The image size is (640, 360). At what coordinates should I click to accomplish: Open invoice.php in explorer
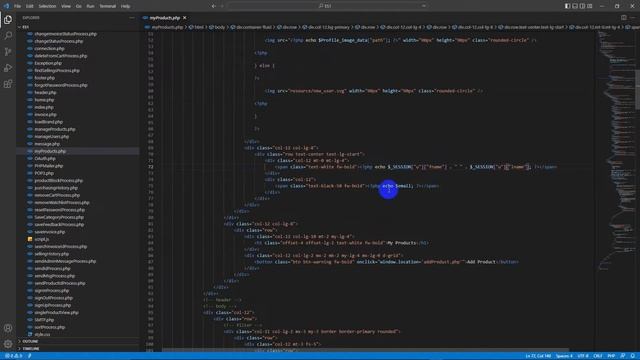45,115
